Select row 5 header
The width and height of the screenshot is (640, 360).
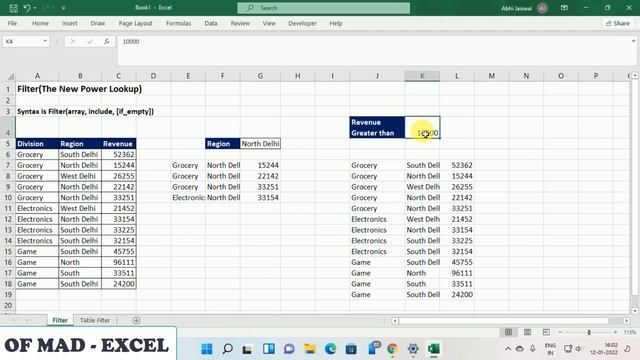point(8,144)
